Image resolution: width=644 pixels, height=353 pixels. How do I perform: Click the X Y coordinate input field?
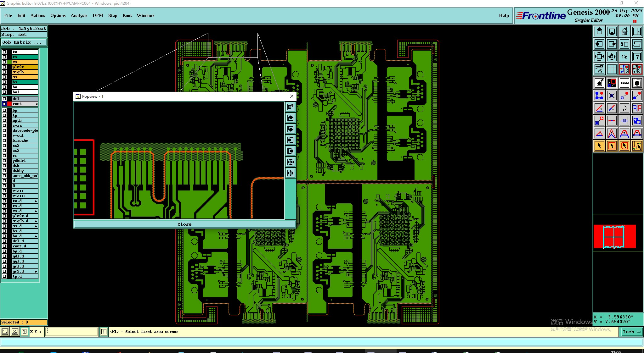72,332
